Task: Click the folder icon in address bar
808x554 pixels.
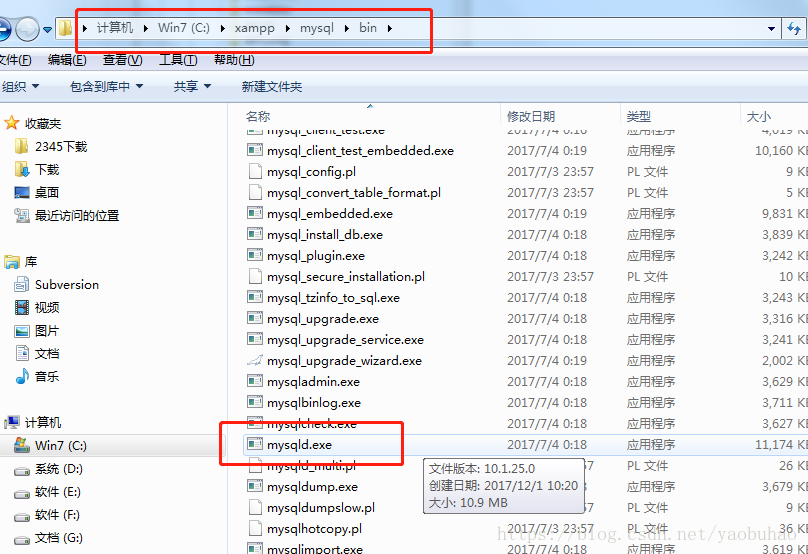Action: coord(65,28)
